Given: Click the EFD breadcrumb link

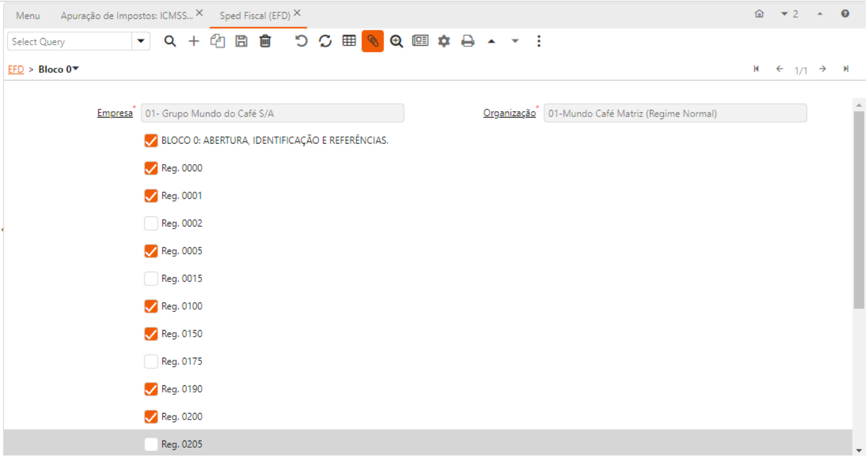Looking at the screenshot, I should click(x=15, y=70).
